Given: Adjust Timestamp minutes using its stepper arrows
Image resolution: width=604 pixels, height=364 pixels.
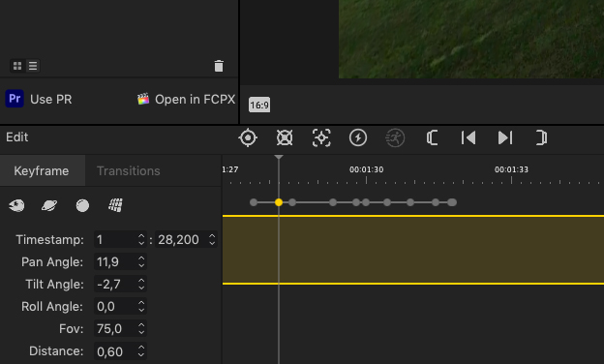Looking at the screenshot, I should (141, 239).
